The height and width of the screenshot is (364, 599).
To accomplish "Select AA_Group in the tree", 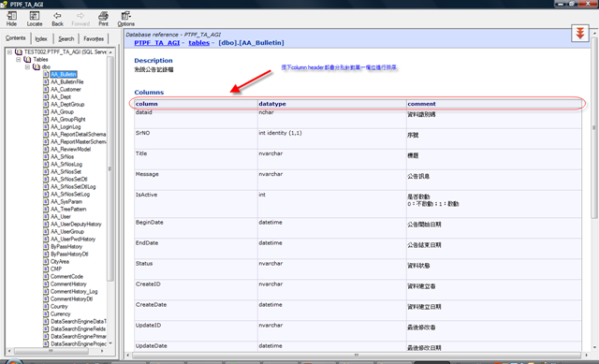I will point(63,112).
